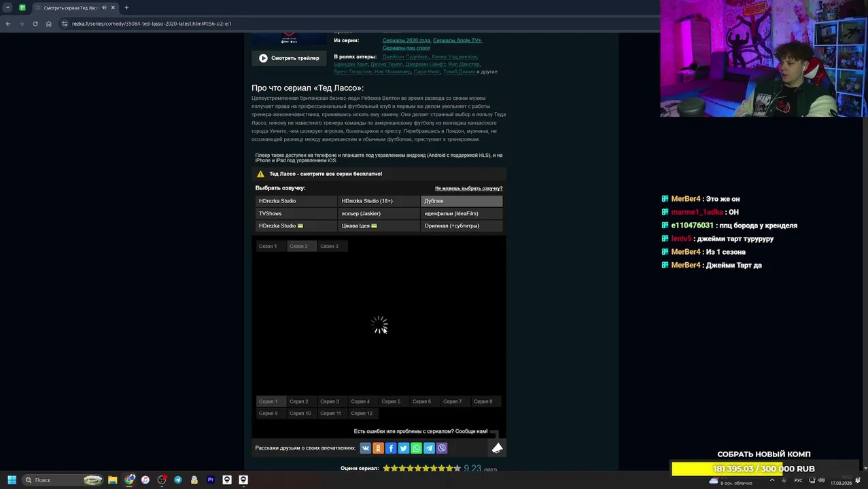Click the Home icon in browser toolbar

49,24
